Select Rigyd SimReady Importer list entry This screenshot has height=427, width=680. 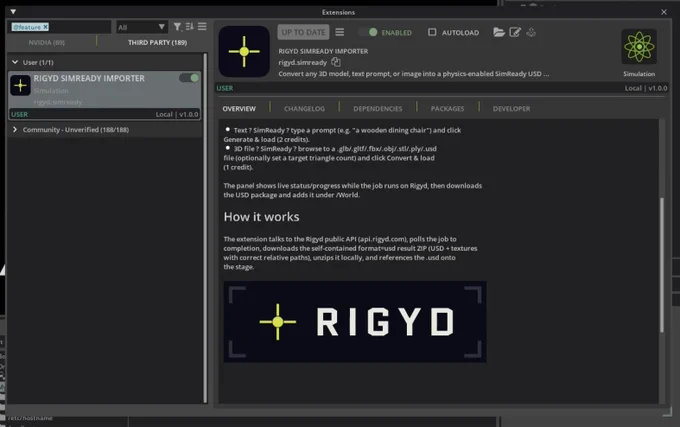(x=105, y=96)
